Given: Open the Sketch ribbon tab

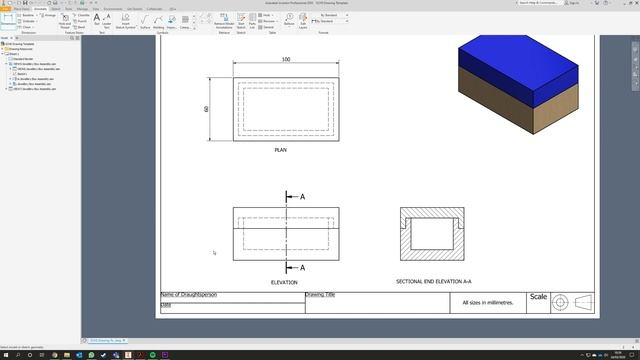Looking at the screenshot, I should [56, 9].
